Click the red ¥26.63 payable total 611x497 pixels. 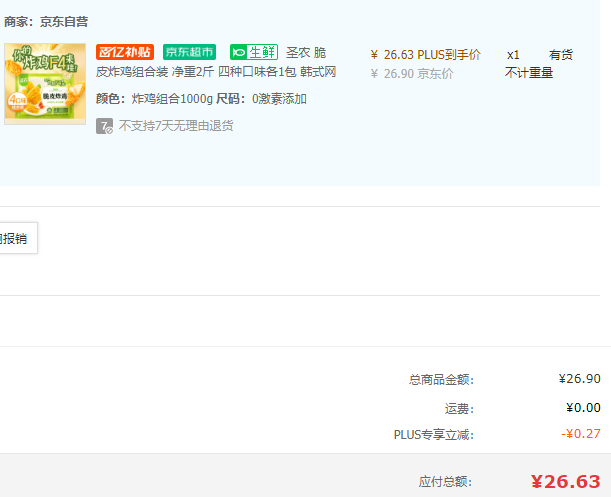coord(565,482)
